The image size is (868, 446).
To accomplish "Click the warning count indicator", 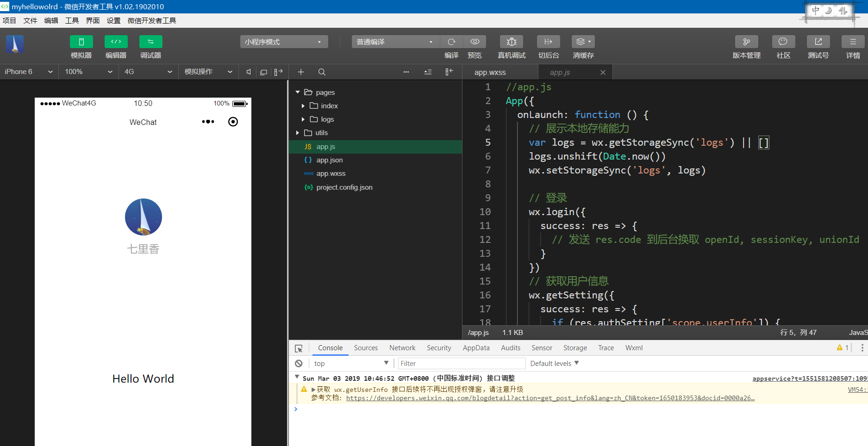I will (843, 348).
